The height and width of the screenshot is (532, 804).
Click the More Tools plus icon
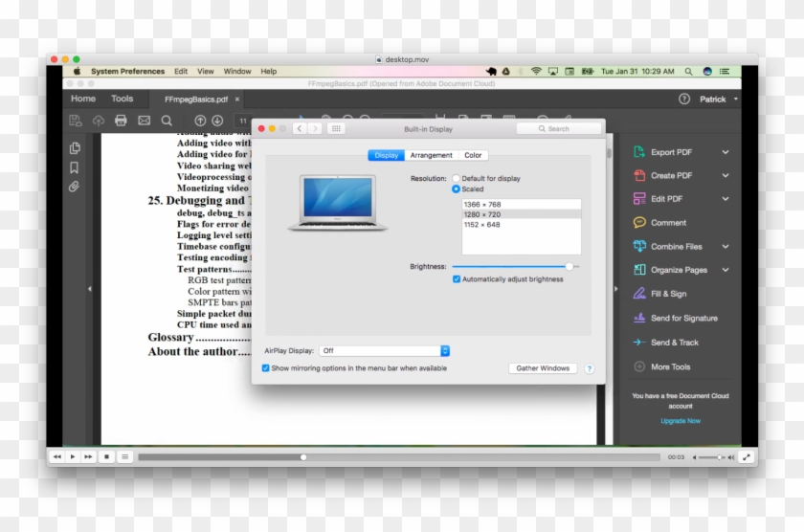pyautogui.click(x=639, y=366)
